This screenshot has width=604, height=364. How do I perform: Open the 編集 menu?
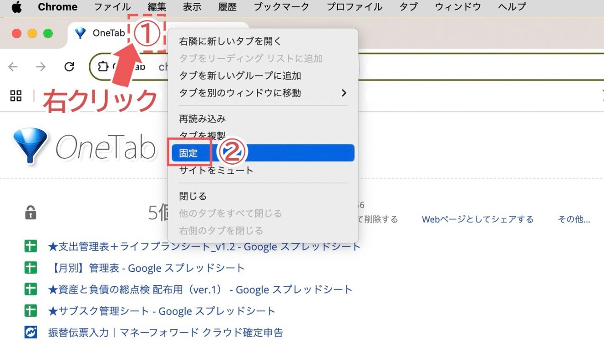point(157,7)
